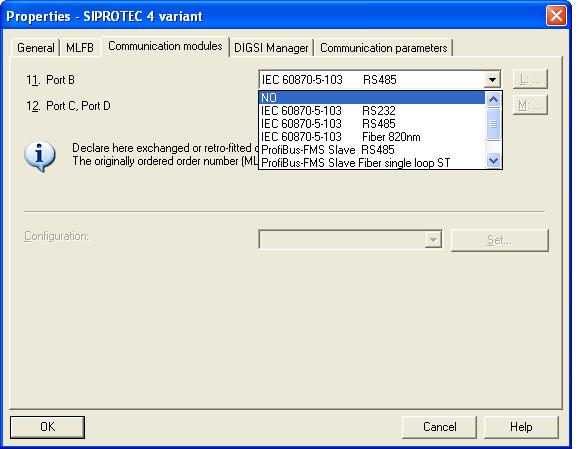Click the dropdown list scrollbar thumb
The height and width of the screenshot is (449, 579).
(494, 124)
